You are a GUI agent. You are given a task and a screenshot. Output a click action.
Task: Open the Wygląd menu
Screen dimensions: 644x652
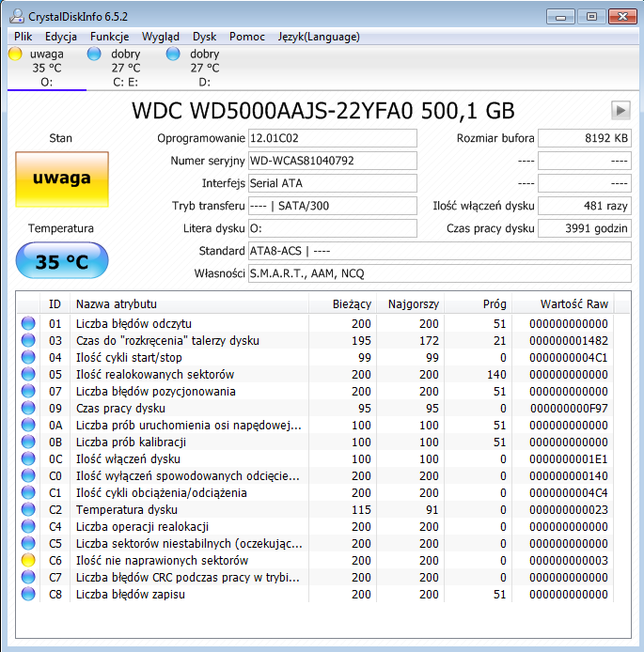[x=161, y=37]
